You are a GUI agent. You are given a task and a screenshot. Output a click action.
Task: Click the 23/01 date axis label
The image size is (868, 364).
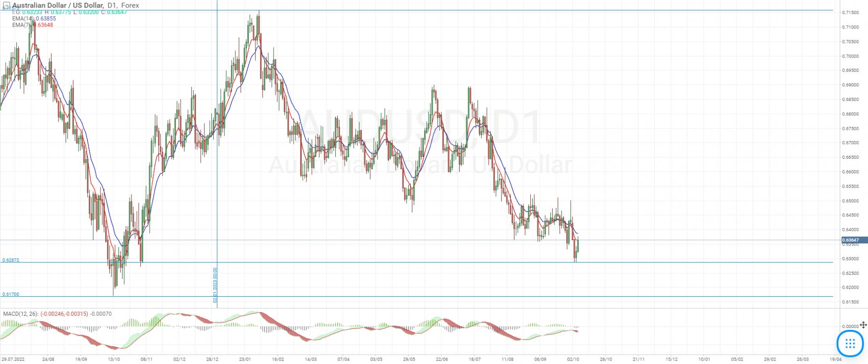pos(245,359)
